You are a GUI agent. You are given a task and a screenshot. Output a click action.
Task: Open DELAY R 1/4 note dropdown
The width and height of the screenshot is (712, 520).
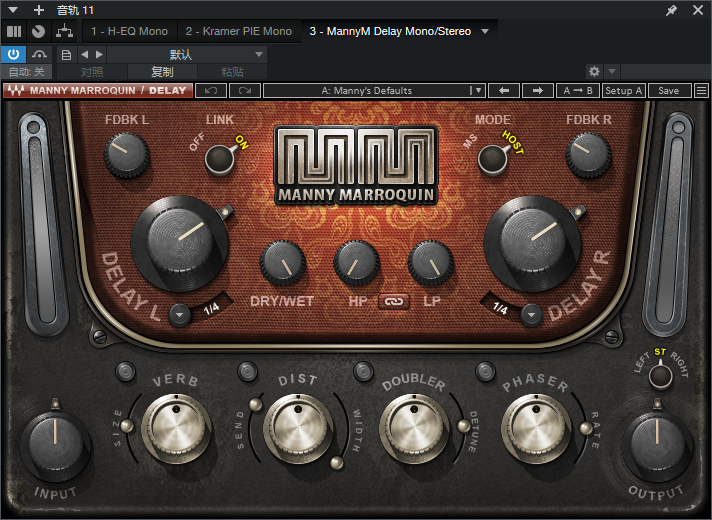point(531,314)
